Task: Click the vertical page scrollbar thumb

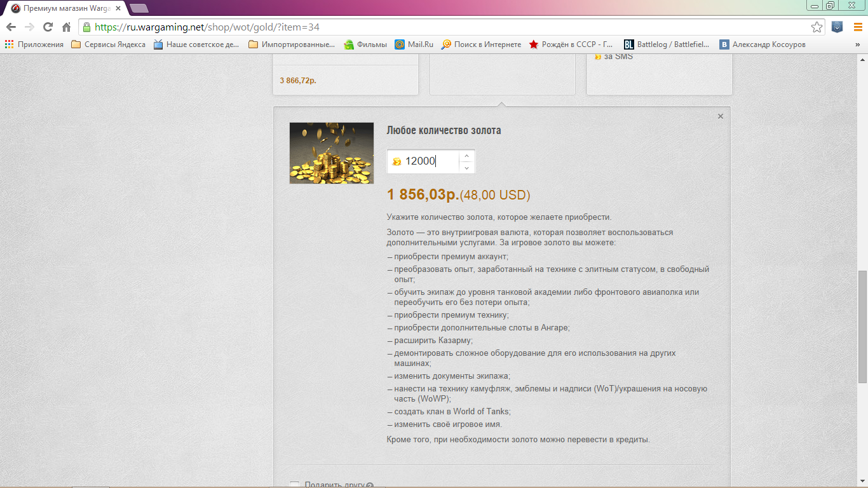Action: (x=862, y=327)
